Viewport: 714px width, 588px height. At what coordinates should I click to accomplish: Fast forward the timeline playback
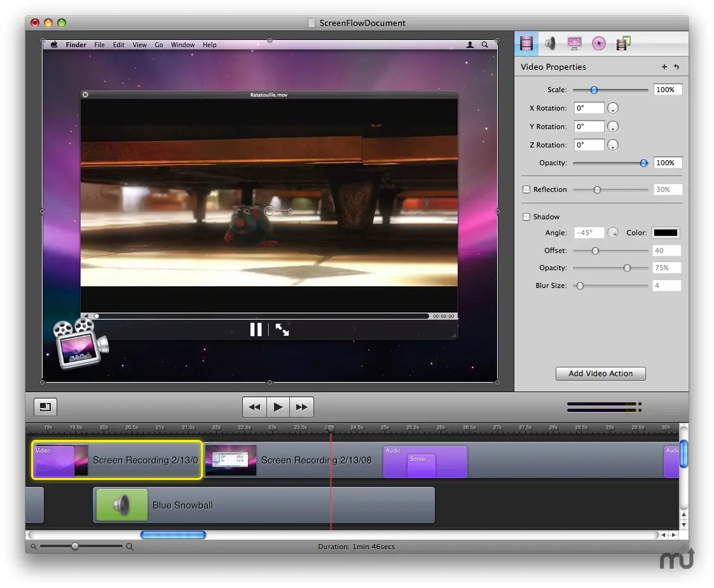click(301, 407)
